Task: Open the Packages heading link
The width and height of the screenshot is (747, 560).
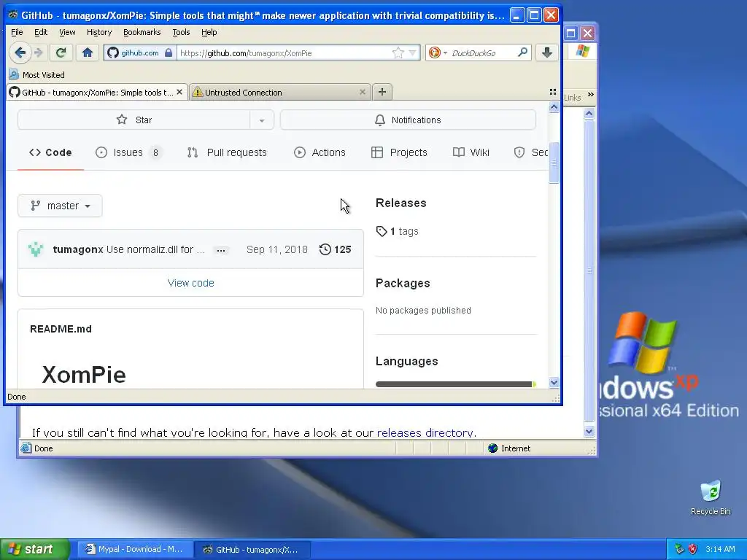Action: pyautogui.click(x=403, y=283)
